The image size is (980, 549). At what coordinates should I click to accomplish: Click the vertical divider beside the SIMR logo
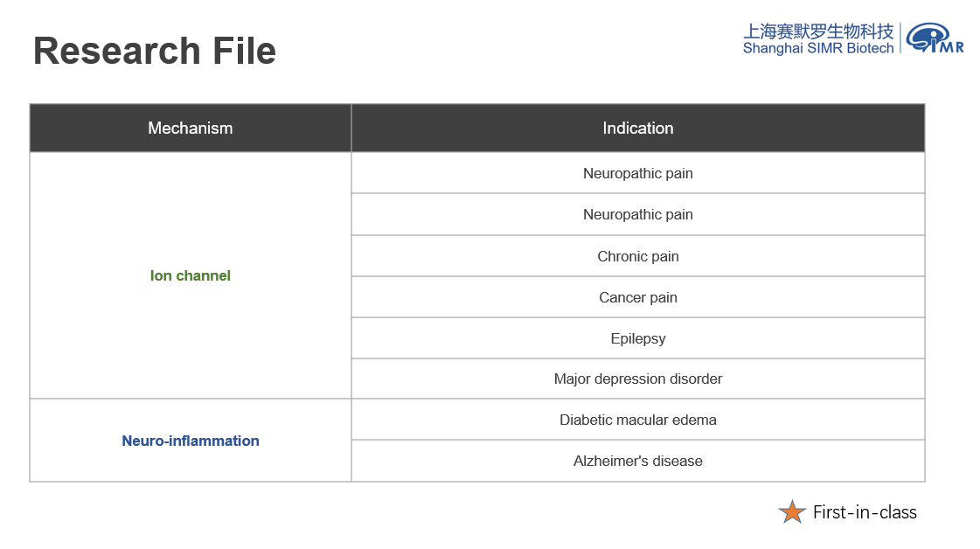900,38
